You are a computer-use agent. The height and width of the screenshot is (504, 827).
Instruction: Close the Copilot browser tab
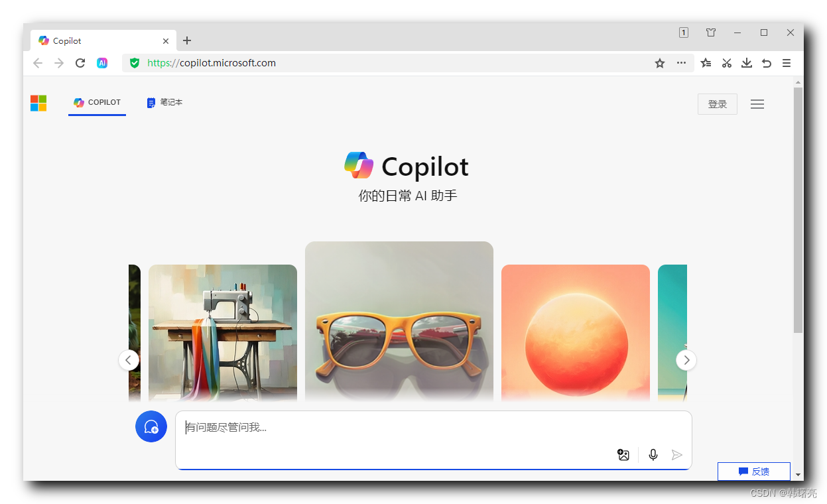[166, 41]
